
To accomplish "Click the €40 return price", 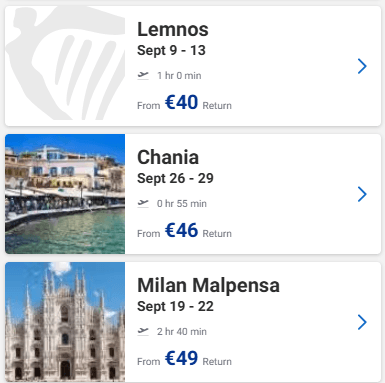I will (x=181, y=102).
